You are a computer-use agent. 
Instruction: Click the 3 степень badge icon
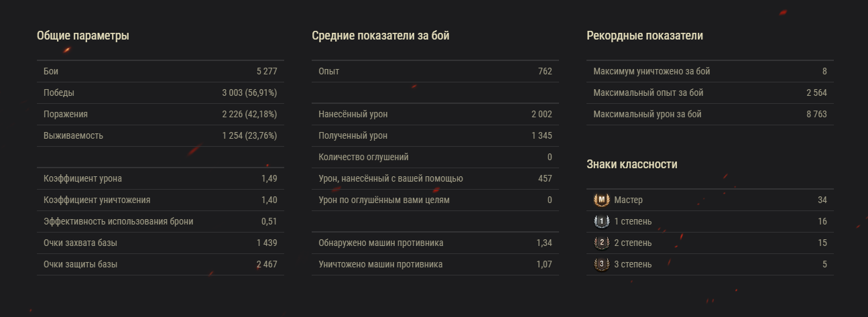tap(601, 264)
